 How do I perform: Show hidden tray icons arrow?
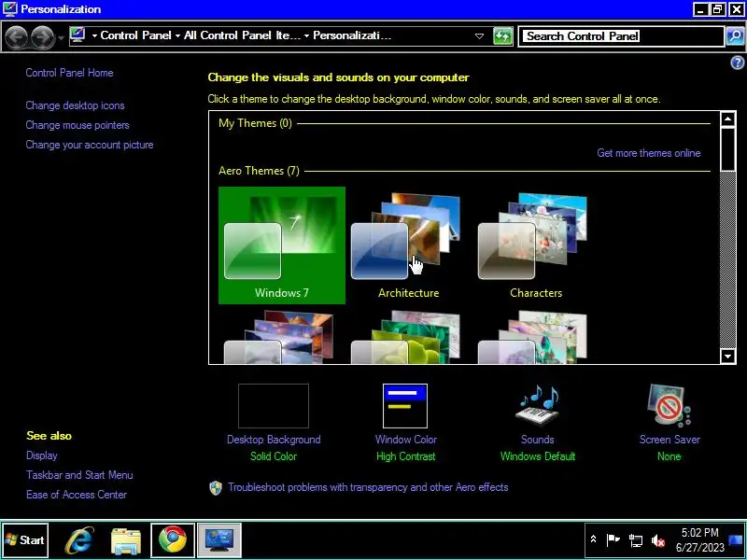point(593,539)
